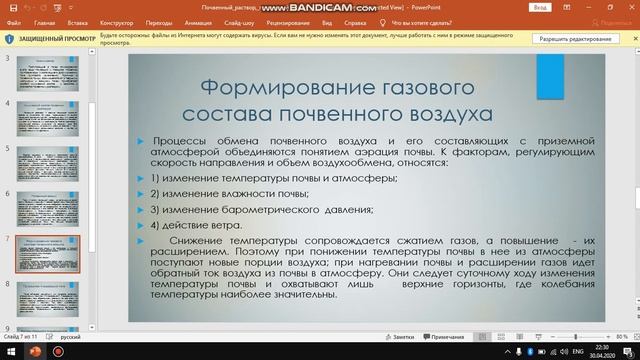Open the Анимация ribbon tab

(x=198, y=23)
